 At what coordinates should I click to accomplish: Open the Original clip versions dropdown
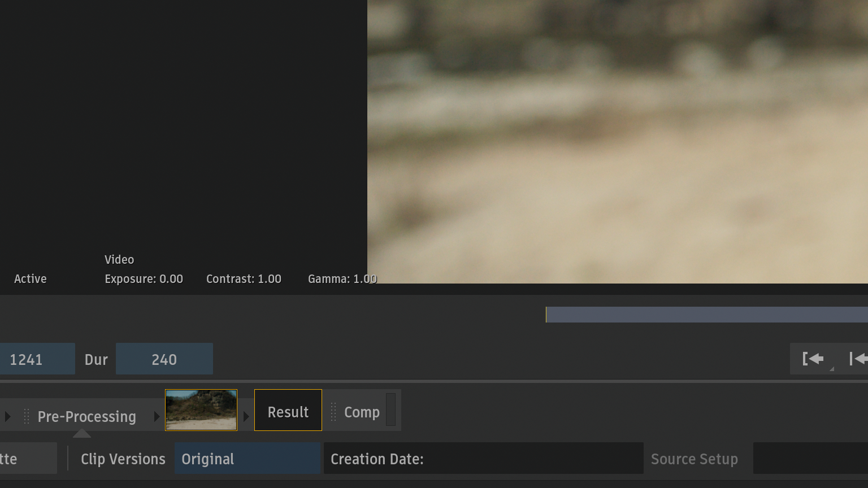pyautogui.click(x=248, y=458)
